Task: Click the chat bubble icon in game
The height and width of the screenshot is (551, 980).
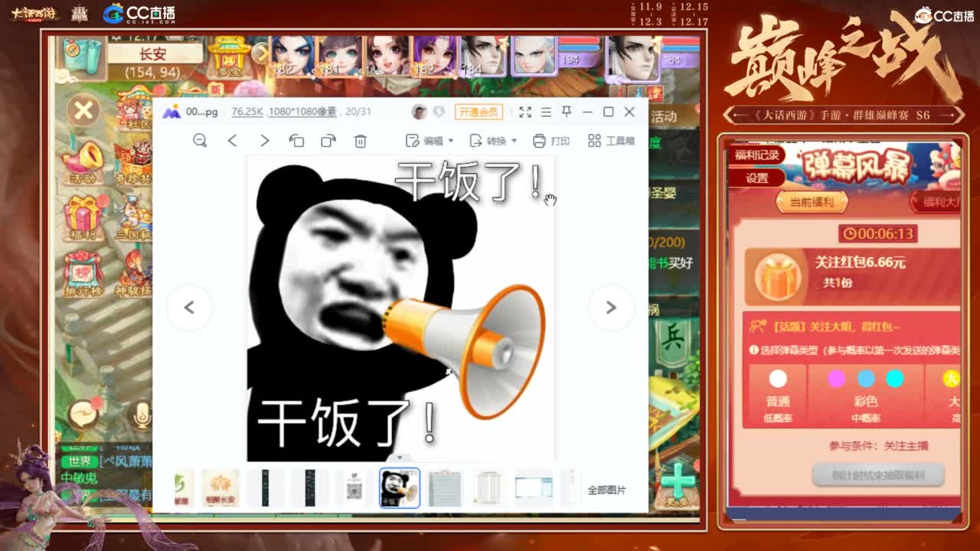Action: pos(83,414)
